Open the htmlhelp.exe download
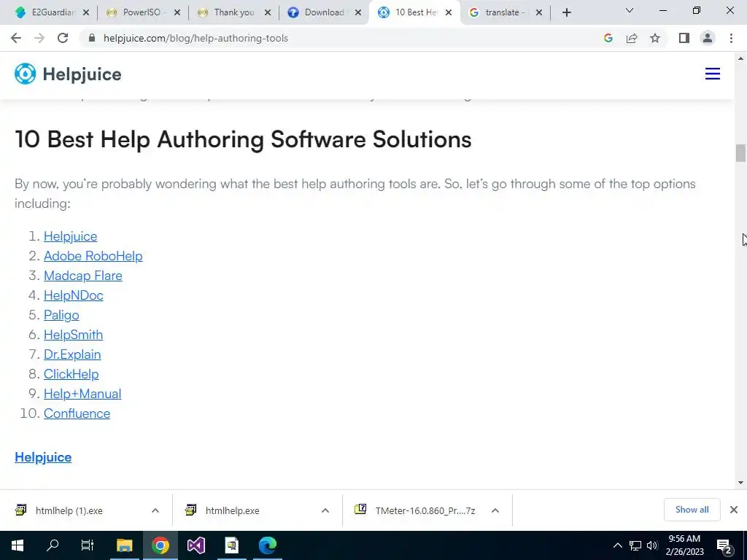747x560 pixels. 233,511
